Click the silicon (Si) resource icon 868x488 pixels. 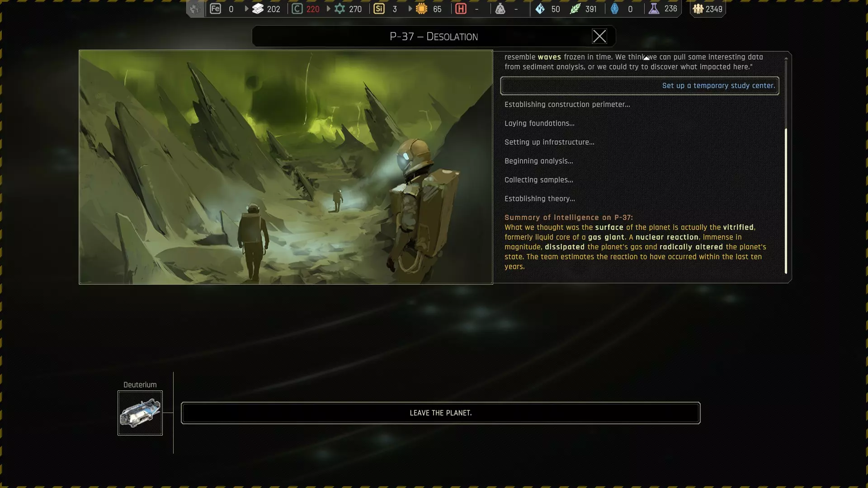point(379,9)
